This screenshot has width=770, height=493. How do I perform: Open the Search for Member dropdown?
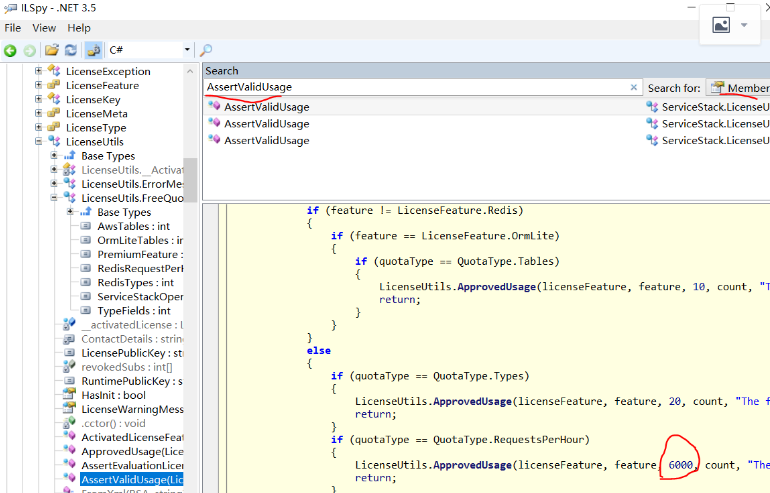point(738,88)
